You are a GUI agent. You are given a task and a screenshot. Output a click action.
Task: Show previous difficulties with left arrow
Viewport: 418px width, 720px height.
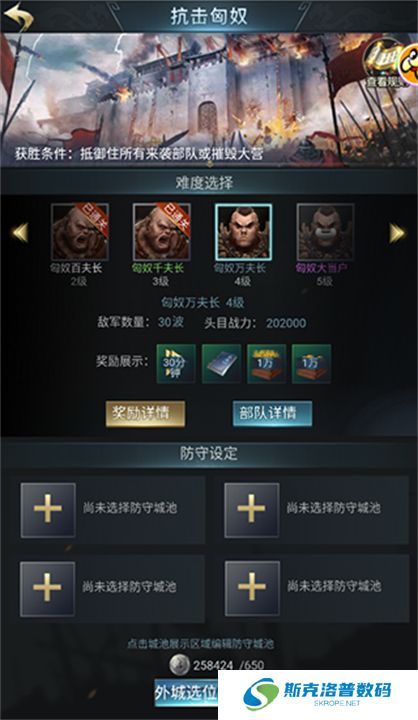[20, 232]
